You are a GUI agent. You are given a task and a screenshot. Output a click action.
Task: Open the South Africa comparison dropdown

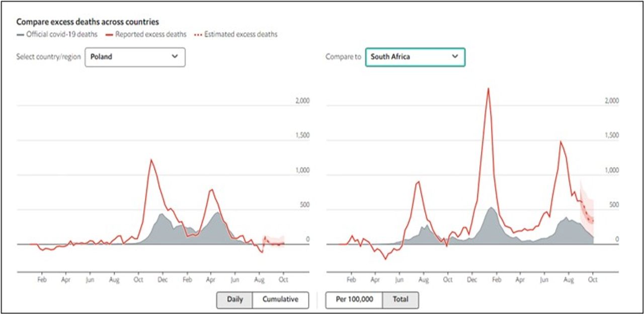pos(415,57)
